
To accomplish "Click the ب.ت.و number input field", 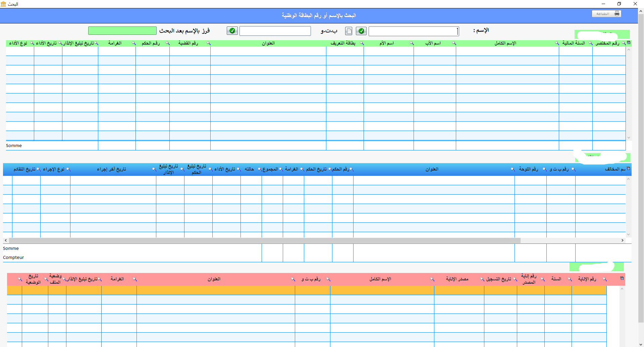I will [x=275, y=31].
